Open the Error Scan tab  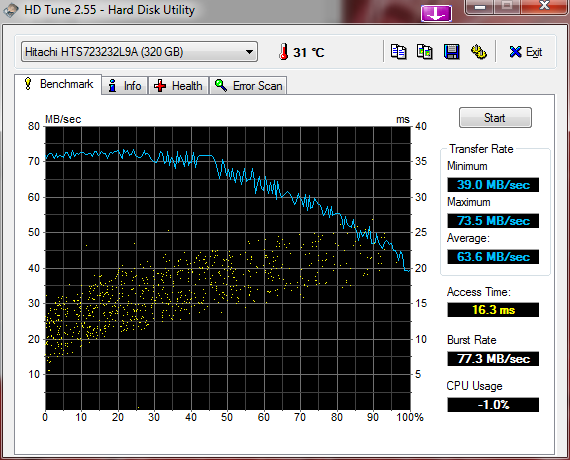click(x=248, y=86)
